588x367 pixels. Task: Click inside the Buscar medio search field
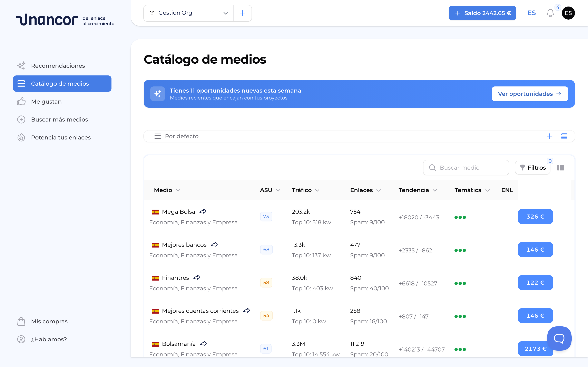[x=466, y=167]
